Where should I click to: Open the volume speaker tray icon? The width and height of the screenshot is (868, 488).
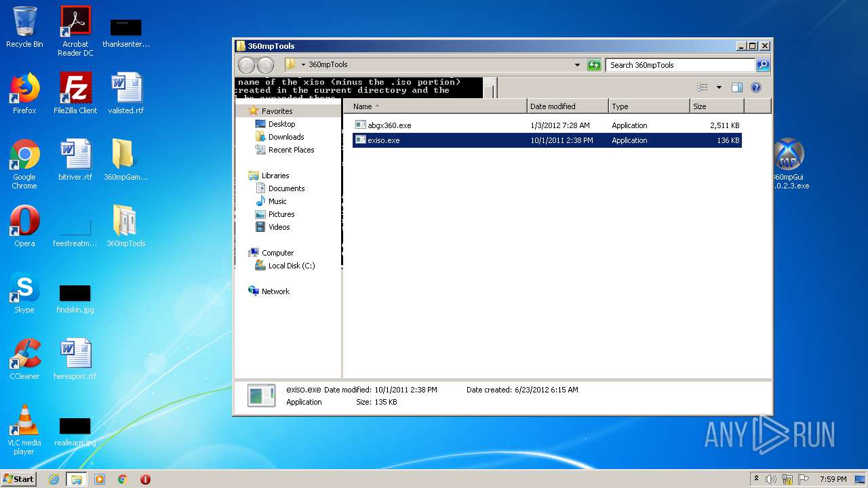pos(771,479)
